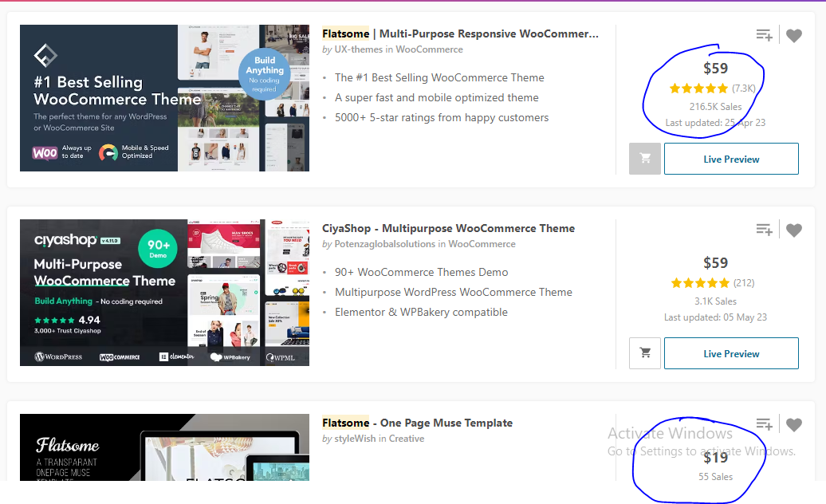Visit author styleWish profile
The image size is (826, 504).
pyautogui.click(x=355, y=439)
